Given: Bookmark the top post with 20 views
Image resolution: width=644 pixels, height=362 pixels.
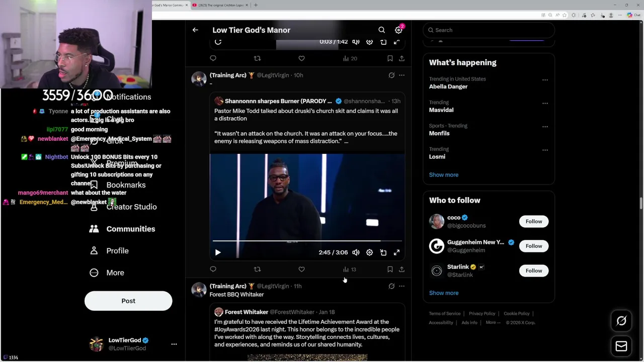Looking at the screenshot, I should (390, 58).
